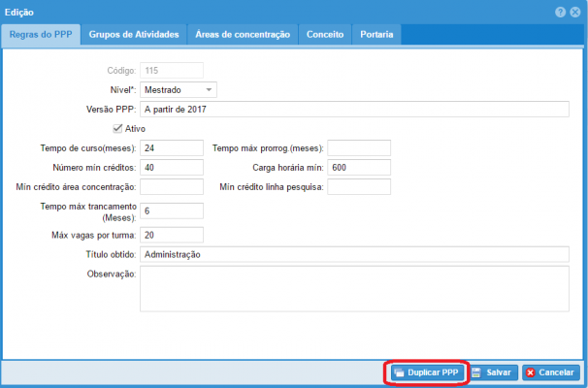Screen dimensions: 588x388
Task: Focus the Tempo de curso field
Action: (x=172, y=147)
